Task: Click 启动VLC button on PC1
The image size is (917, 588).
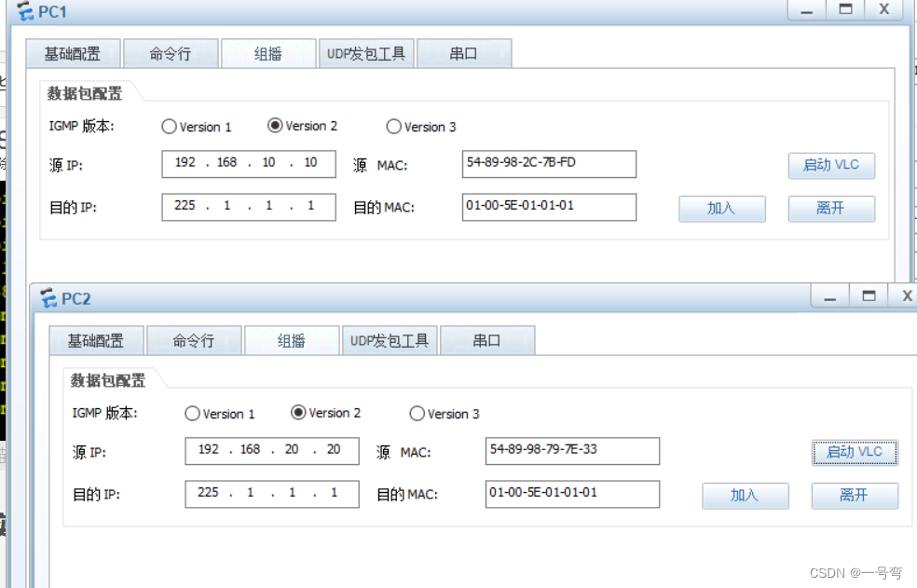Action: click(830, 165)
